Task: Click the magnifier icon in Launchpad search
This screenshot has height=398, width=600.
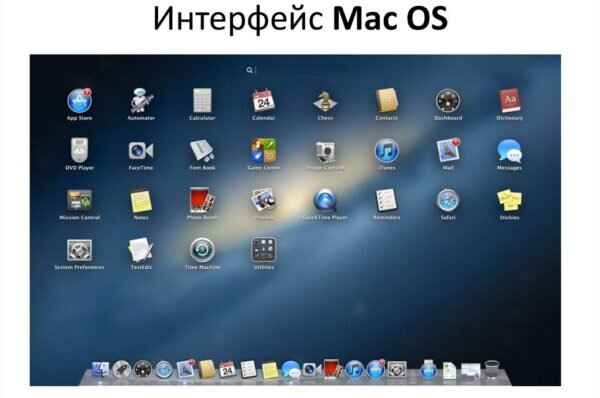Action: 249,70
